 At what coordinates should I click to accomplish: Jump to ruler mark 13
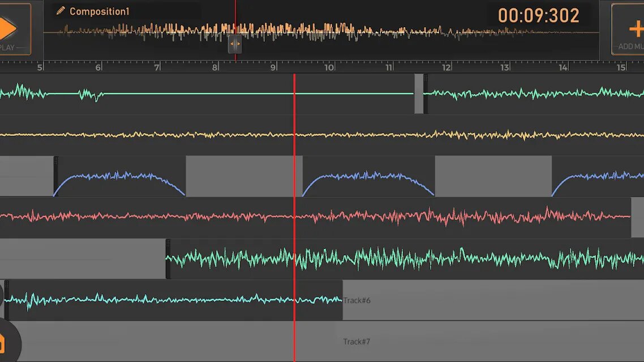coord(505,67)
